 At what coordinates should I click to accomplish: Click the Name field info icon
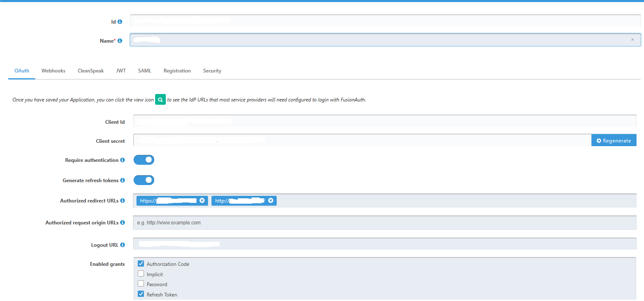pos(120,40)
